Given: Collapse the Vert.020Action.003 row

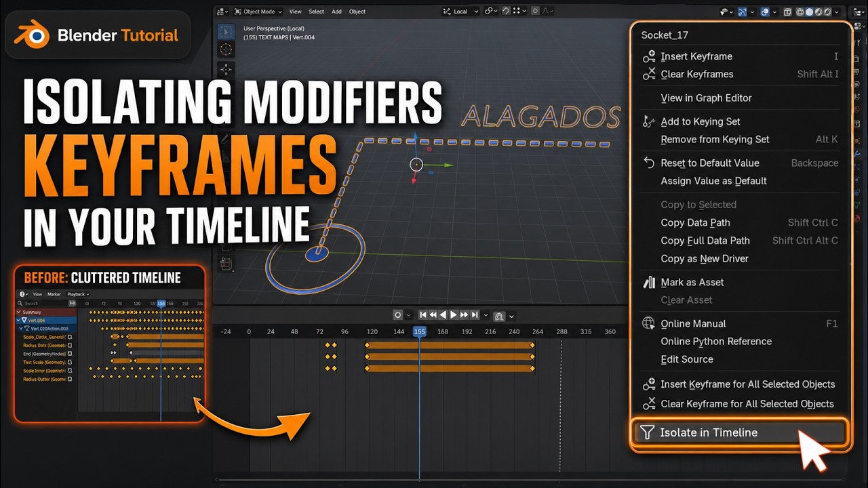Looking at the screenshot, I should 21,329.
